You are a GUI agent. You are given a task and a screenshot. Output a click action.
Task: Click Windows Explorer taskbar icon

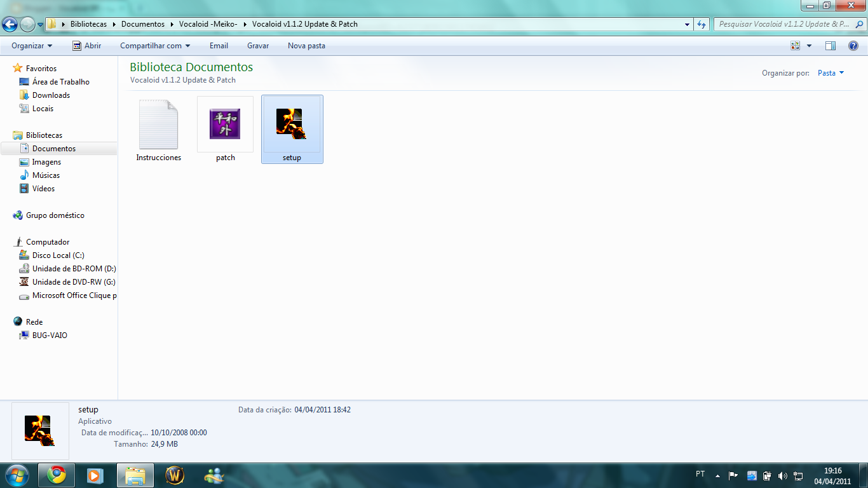point(135,475)
